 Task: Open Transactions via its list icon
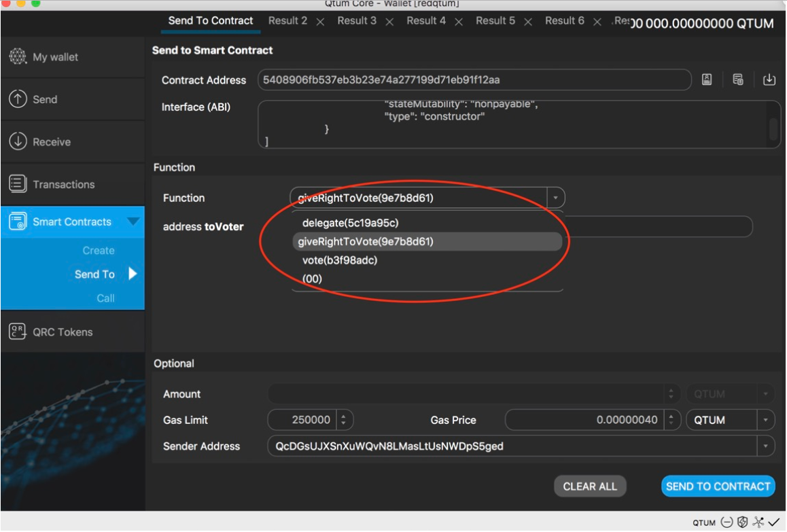18,183
